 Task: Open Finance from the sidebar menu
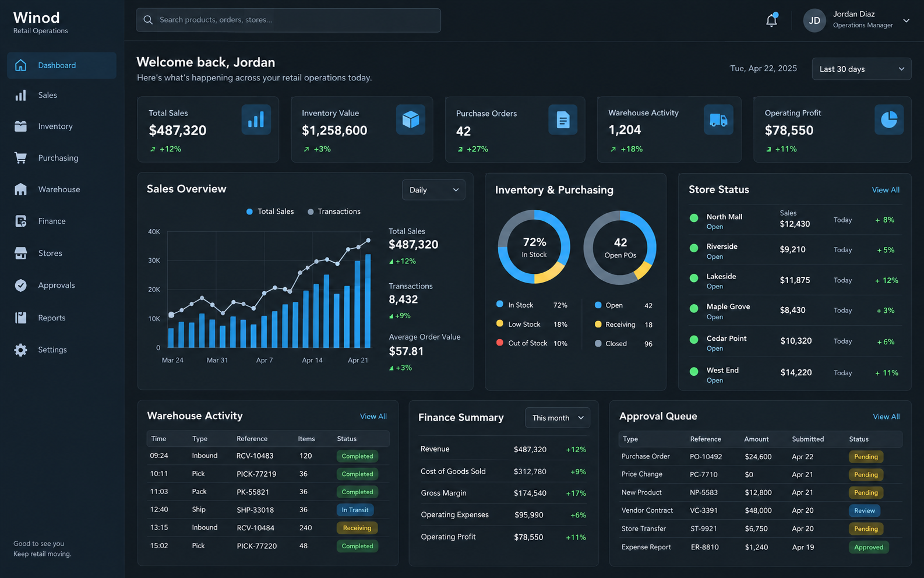pyautogui.click(x=62, y=221)
